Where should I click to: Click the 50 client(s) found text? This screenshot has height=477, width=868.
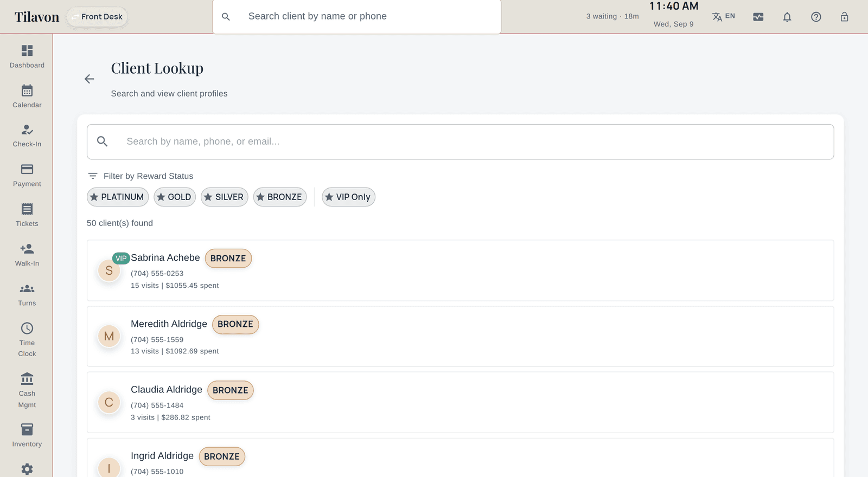pos(120,223)
